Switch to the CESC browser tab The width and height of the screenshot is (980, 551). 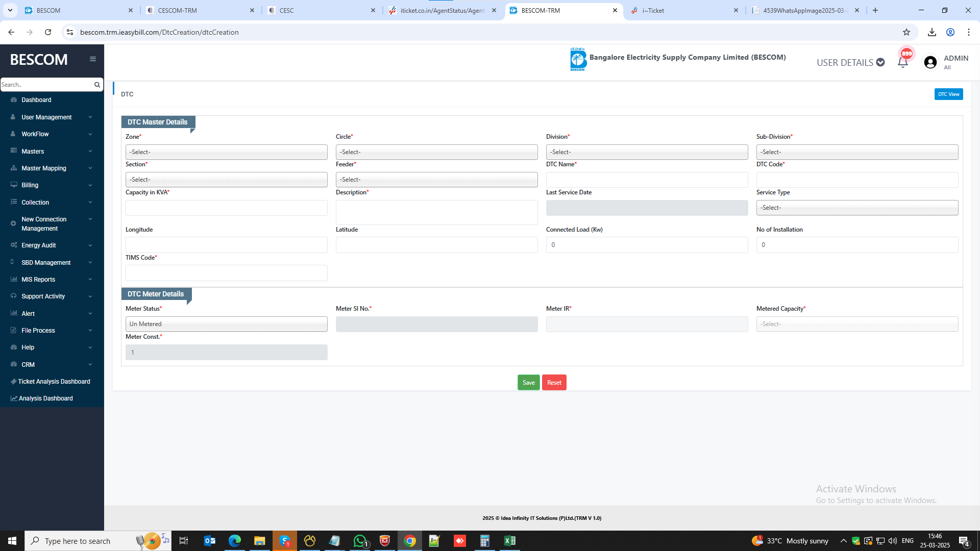[322, 10]
